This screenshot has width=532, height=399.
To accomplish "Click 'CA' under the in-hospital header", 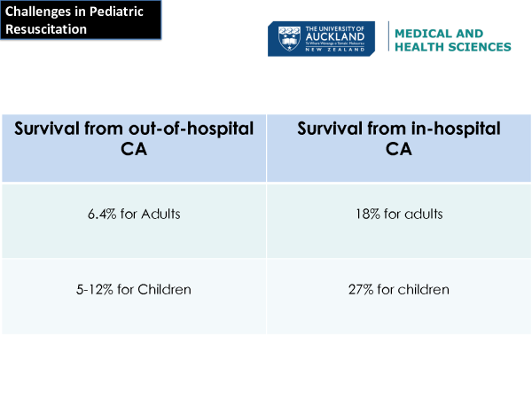I will [x=399, y=150].
